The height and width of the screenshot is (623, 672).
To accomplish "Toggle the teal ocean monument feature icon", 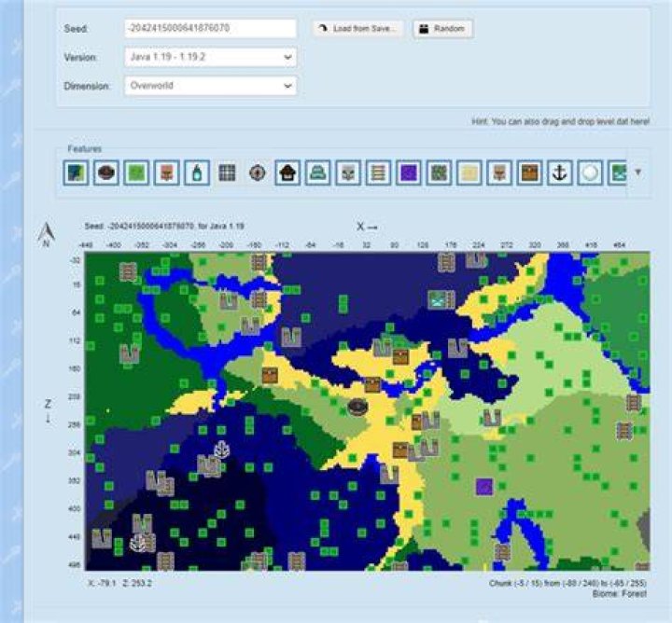I will (x=317, y=173).
